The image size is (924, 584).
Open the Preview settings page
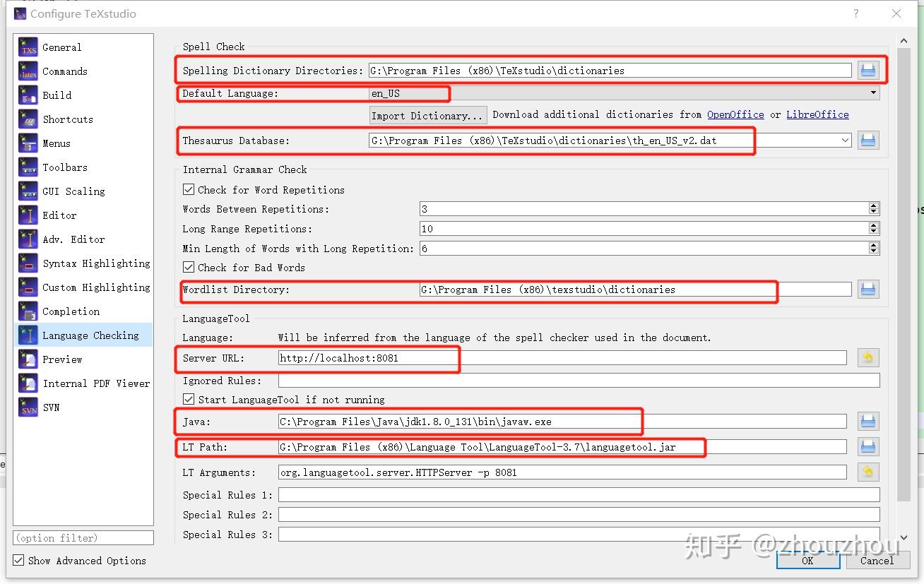[62, 359]
